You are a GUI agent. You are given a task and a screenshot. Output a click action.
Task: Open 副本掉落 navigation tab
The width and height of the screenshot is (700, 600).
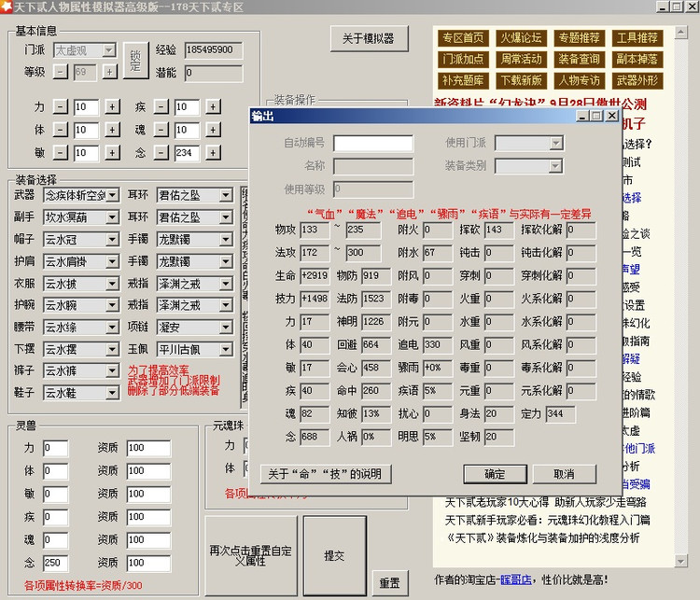tap(637, 59)
